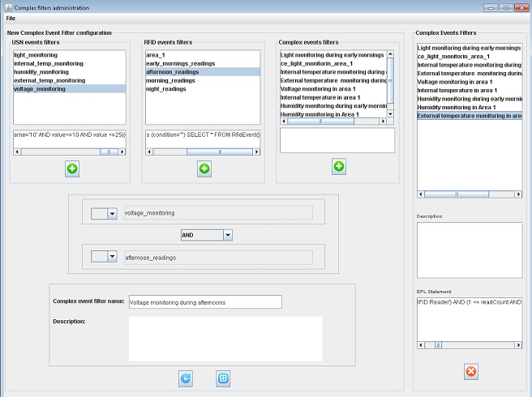Select early_mornings_readings in RFID filters list
Viewport: 532px width, 397px height.
178,63
